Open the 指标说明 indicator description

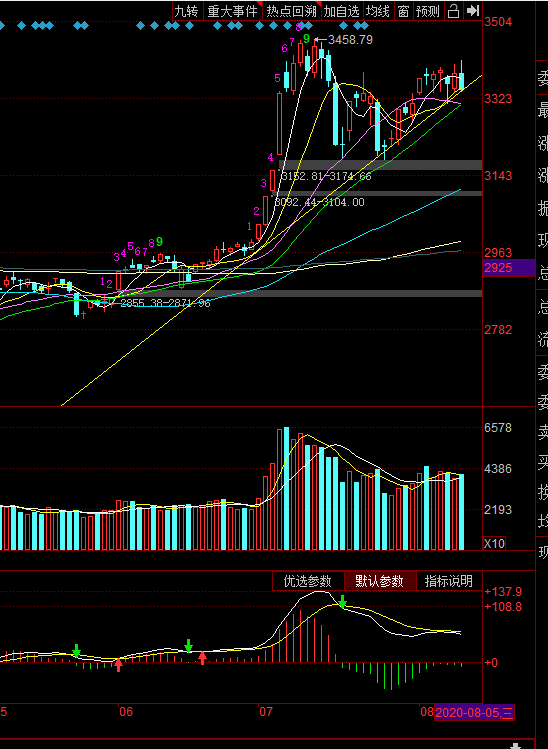pyautogui.click(x=449, y=581)
